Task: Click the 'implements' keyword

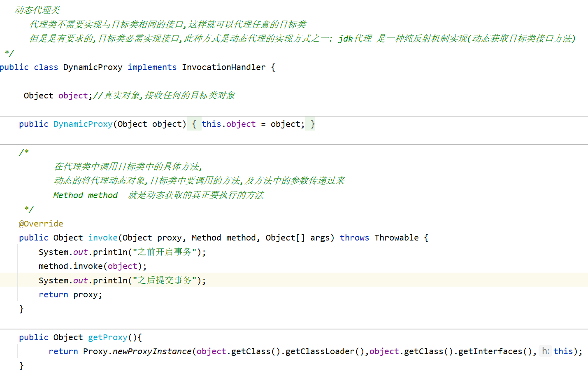Action: 152,67
